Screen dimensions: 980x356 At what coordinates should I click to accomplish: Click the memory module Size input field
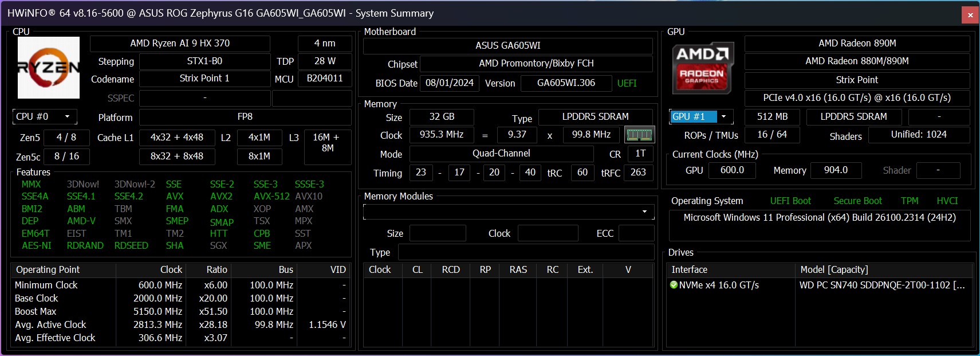pos(438,233)
